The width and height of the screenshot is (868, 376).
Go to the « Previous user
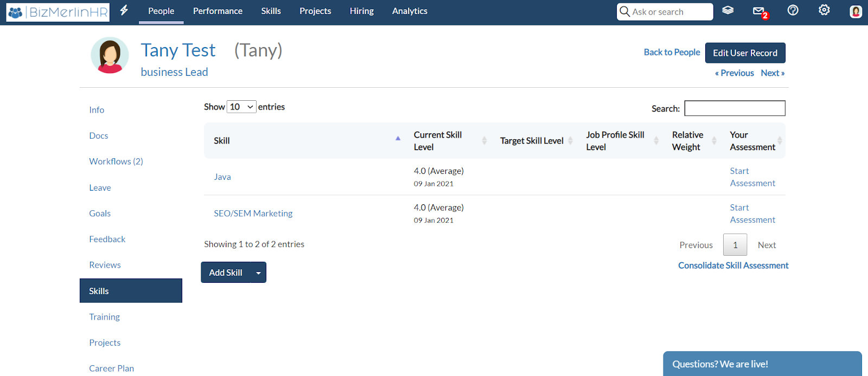tap(735, 73)
